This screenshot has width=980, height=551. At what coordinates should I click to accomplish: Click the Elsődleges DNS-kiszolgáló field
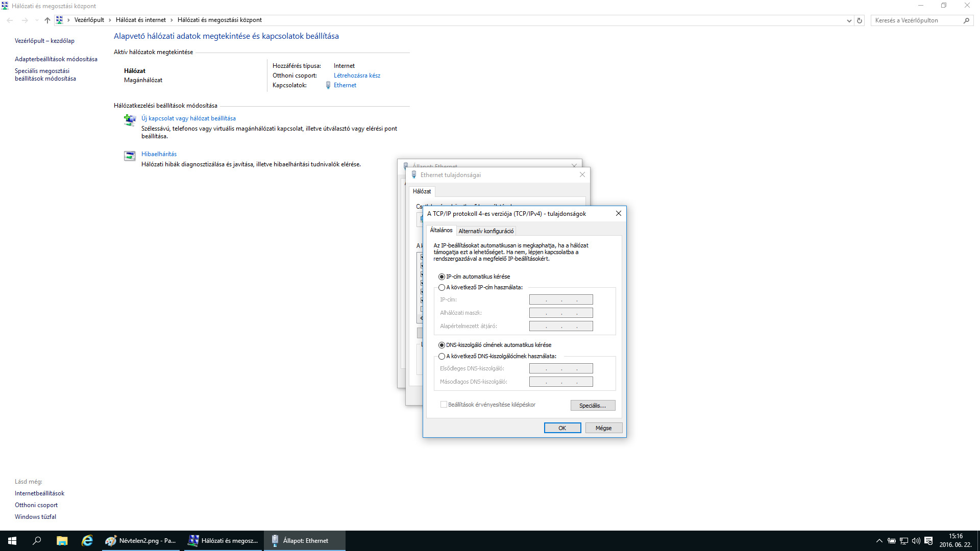pyautogui.click(x=561, y=368)
